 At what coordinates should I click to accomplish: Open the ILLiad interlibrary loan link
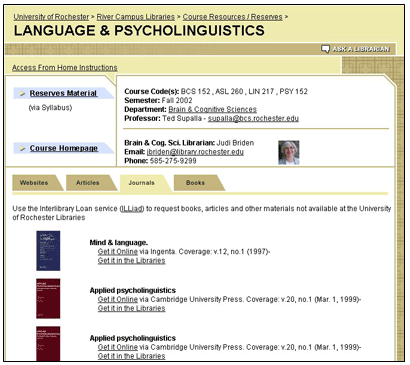pyautogui.click(x=132, y=209)
